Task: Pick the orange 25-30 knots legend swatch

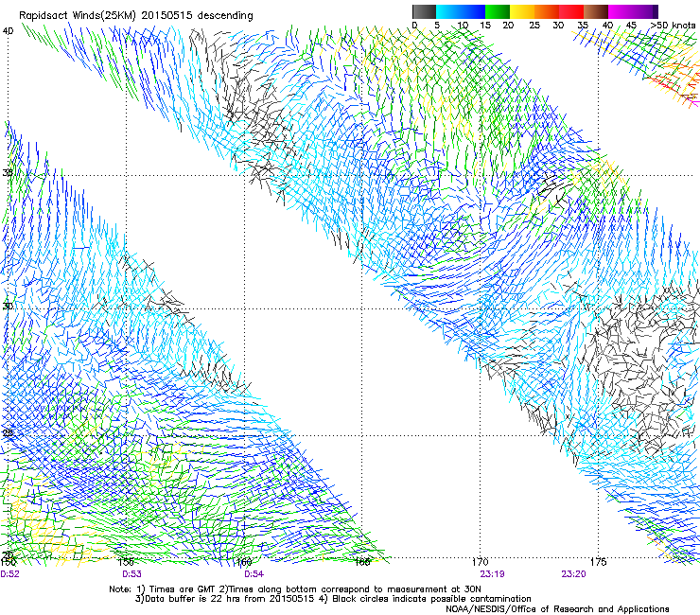Action: (547, 11)
